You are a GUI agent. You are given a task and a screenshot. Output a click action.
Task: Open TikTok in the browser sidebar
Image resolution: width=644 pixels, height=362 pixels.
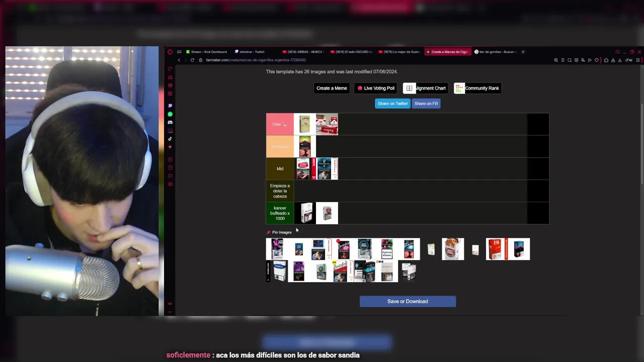tap(170, 139)
